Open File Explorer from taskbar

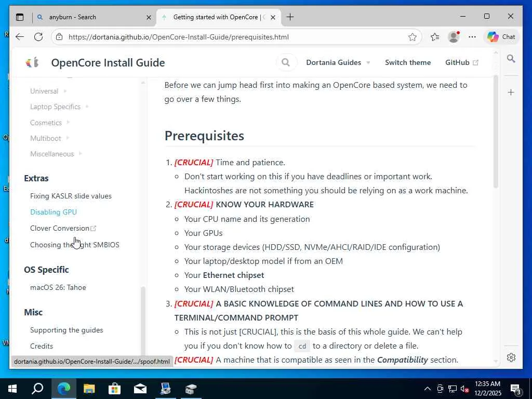(89, 389)
